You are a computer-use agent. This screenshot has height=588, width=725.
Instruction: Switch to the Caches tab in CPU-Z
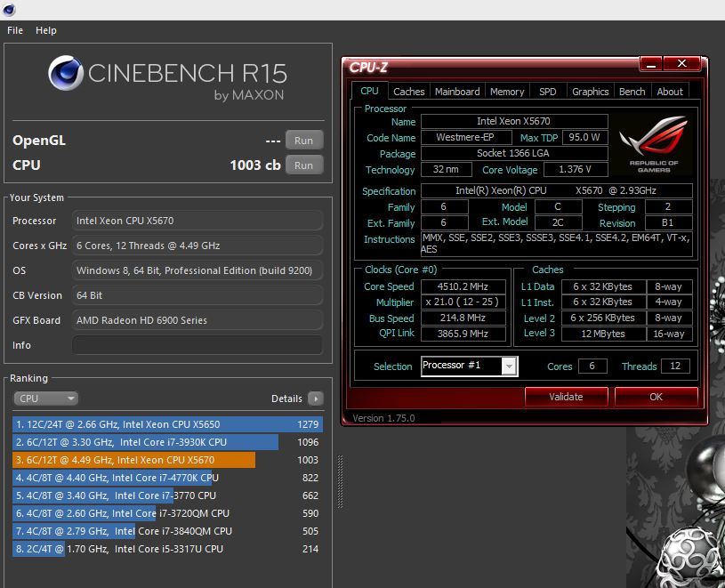(408, 92)
